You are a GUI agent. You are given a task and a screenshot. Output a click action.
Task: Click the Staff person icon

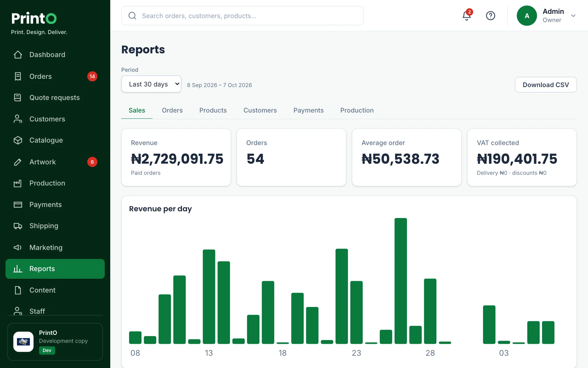click(18, 311)
